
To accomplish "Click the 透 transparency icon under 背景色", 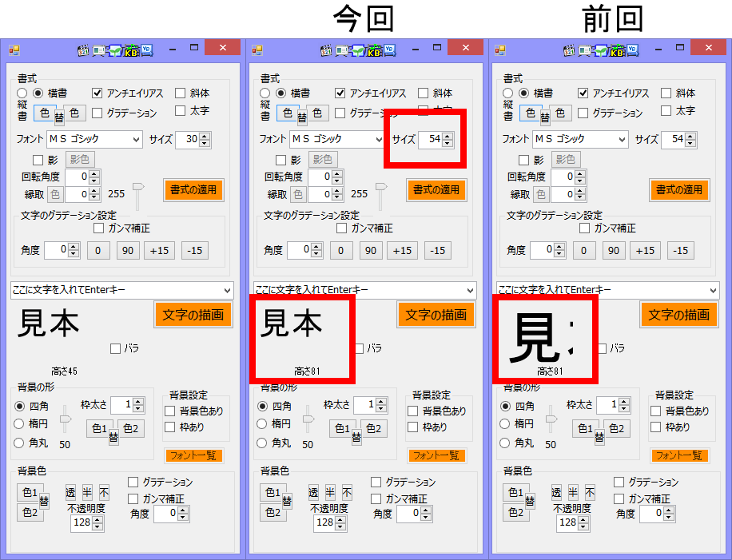I will (70, 491).
